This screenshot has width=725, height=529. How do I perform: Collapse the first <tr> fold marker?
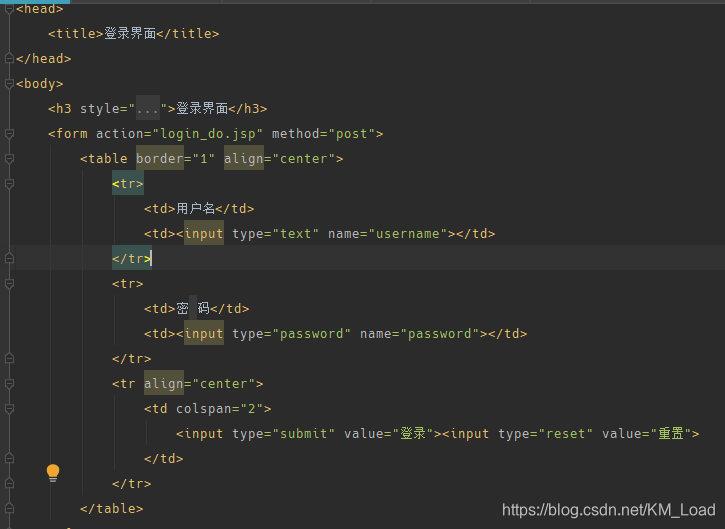[9, 183]
